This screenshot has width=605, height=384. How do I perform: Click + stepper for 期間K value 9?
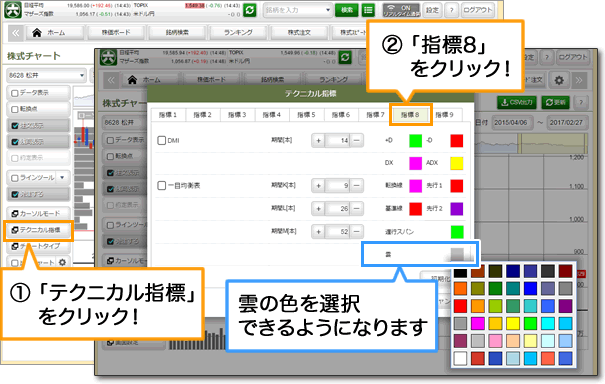[318, 186]
